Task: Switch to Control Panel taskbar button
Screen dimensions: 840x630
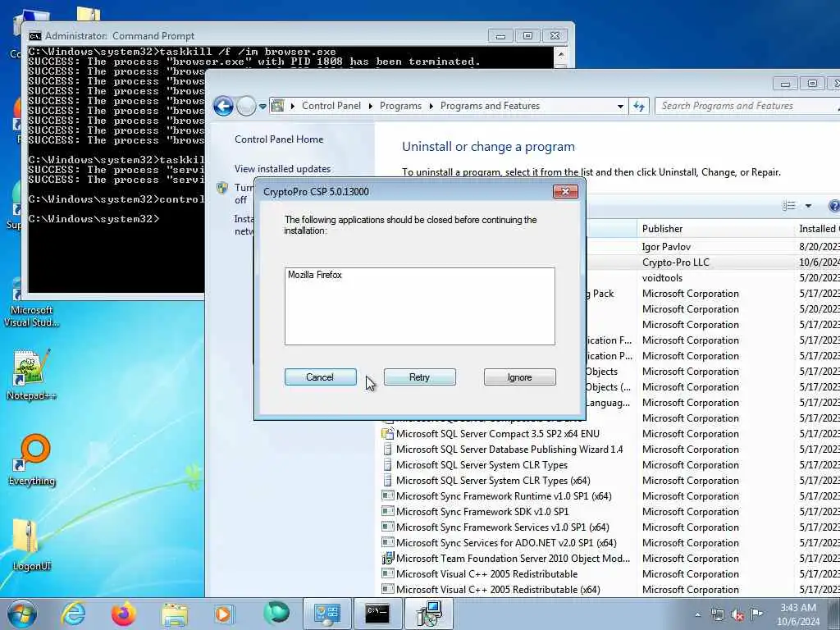Action: pyautogui.click(x=326, y=614)
